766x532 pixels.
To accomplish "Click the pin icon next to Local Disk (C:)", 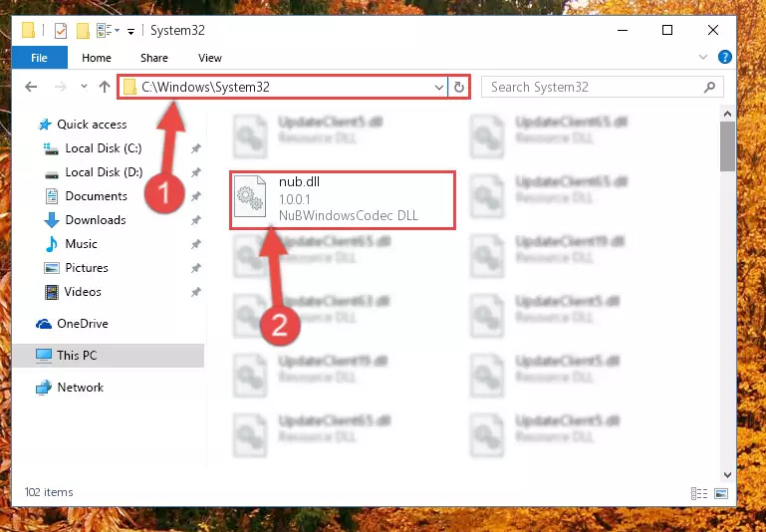I will pyautogui.click(x=196, y=148).
